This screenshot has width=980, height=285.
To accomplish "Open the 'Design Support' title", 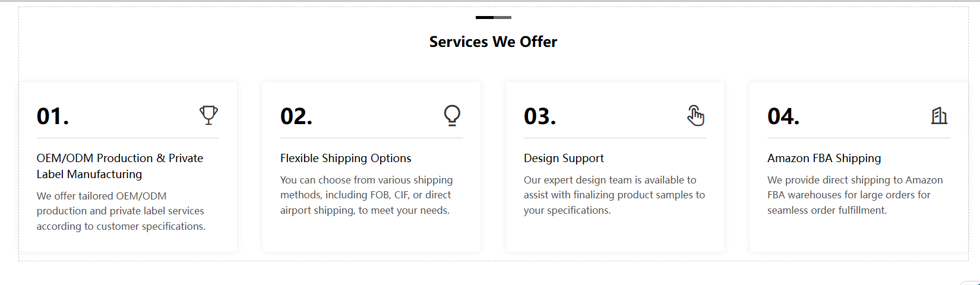I will click(564, 159).
